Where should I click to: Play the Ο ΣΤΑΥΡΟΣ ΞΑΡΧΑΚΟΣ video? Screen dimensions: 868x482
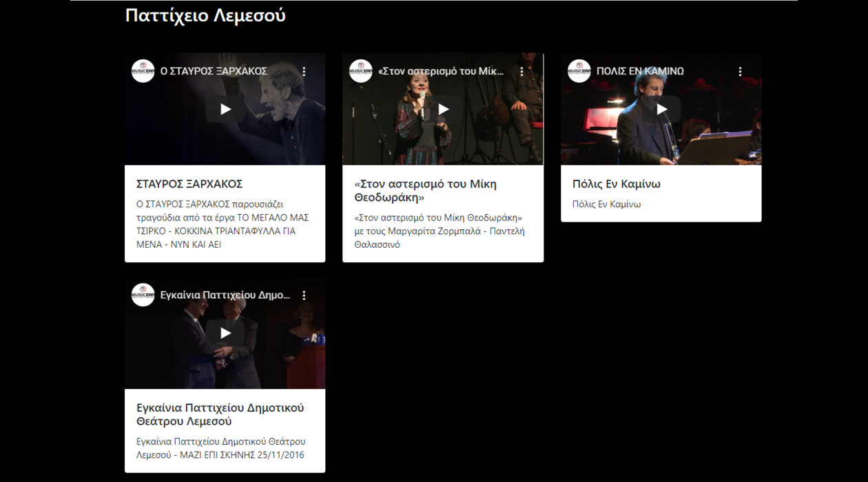[225, 109]
